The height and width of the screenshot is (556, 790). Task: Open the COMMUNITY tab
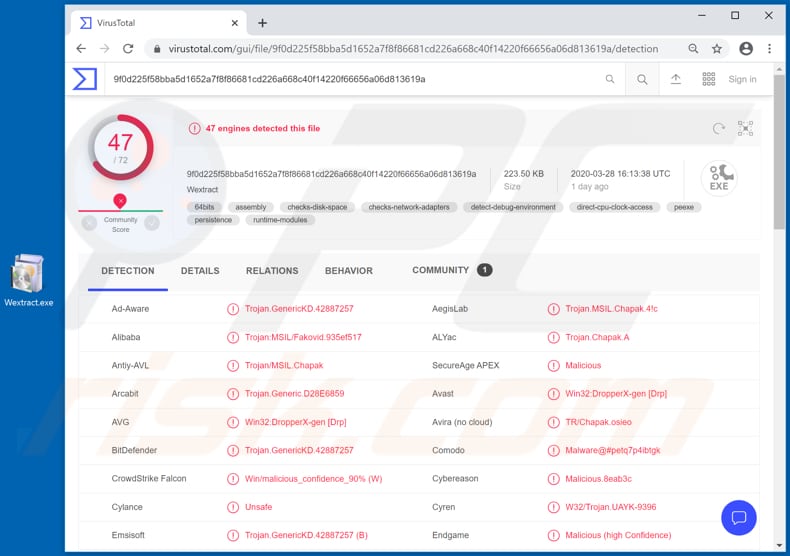click(452, 270)
